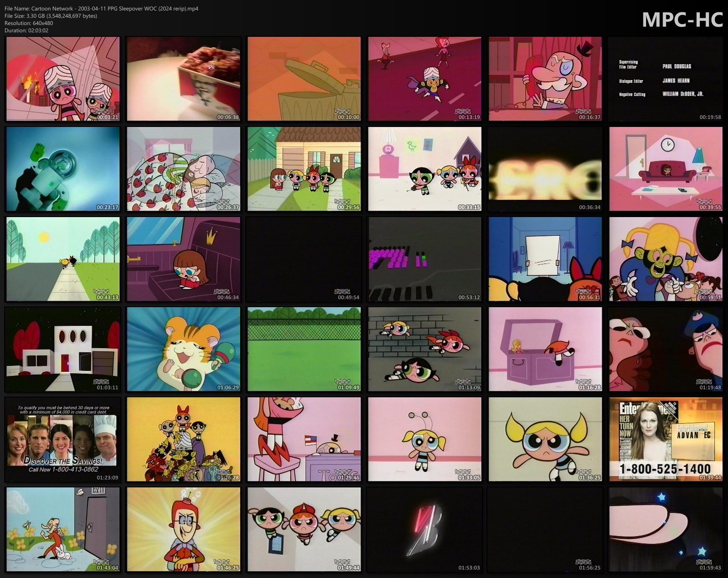The height and width of the screenshot is (578, 728).
Task: Open the blurry glowing text frame 00:36:34
Action: (x=545, y=169)
